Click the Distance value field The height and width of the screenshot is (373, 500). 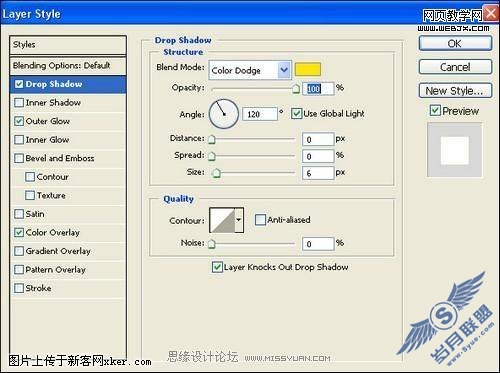pyautogui.click(x=318, y=139)
